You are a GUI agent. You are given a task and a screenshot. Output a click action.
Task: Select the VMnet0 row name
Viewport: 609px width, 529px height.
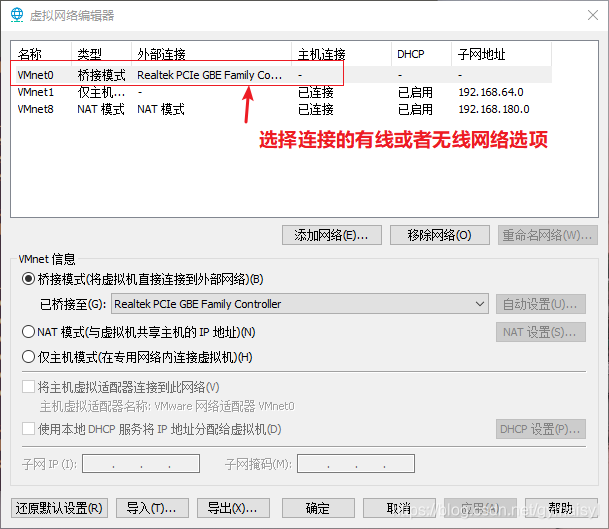(35, 75)
